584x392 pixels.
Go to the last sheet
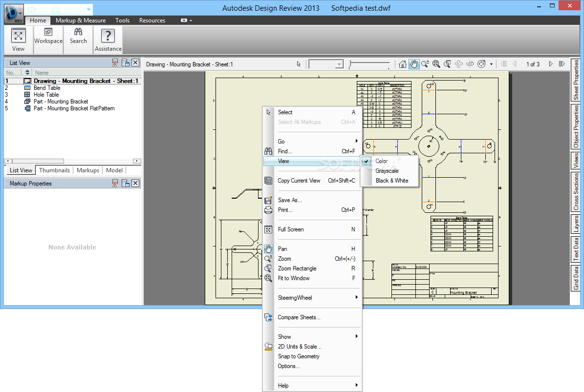click(x=562, y=64)
